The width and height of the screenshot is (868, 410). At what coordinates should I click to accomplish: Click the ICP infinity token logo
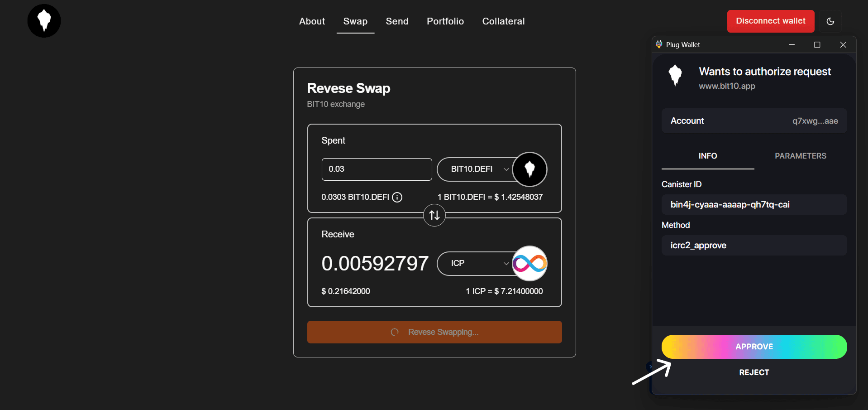pos(529,263)
